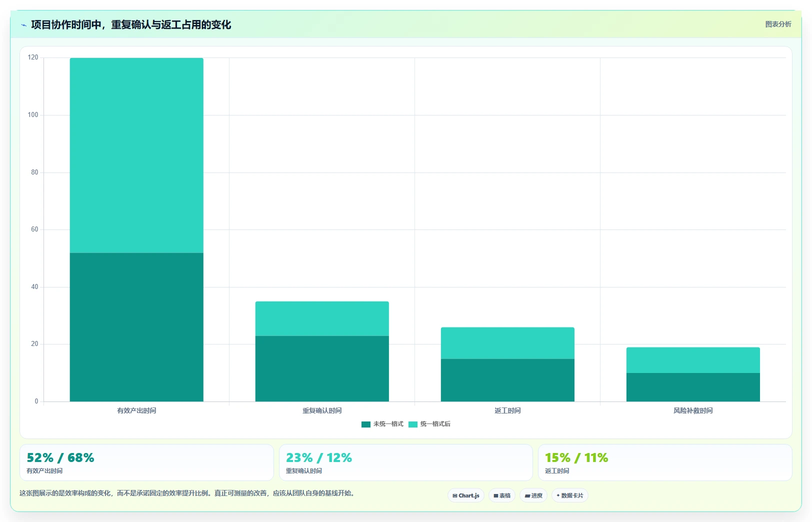Click the y-axis value 100

point(33,115)
